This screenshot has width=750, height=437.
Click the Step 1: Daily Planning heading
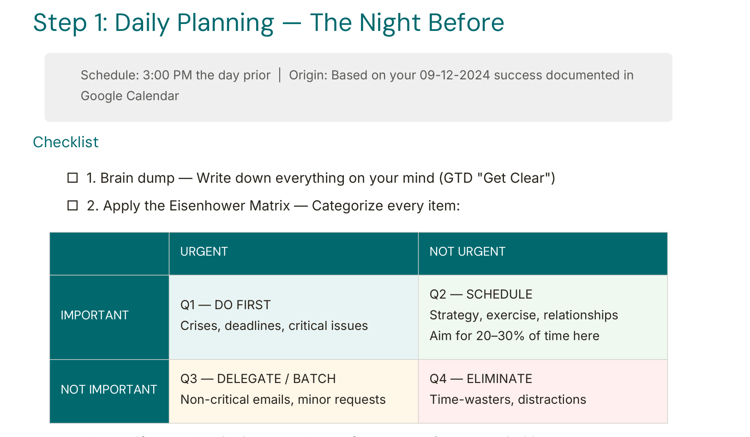[268, 23]
